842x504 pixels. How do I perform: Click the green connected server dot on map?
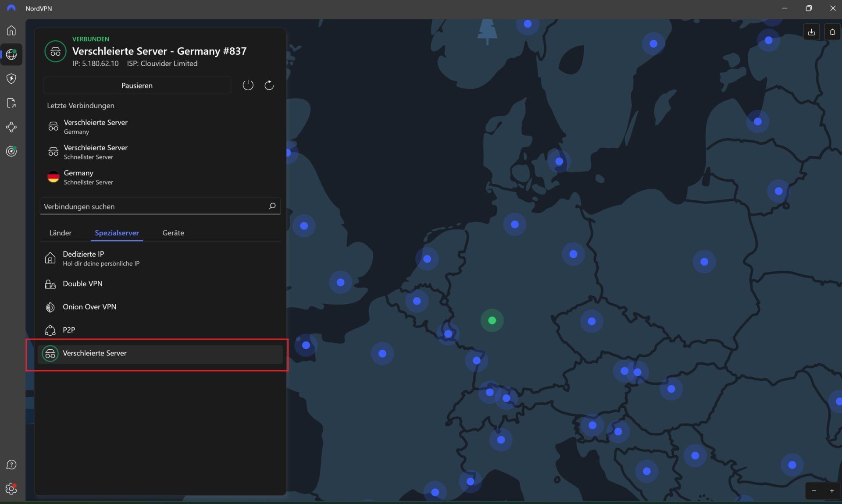click(x=492, y=320)
